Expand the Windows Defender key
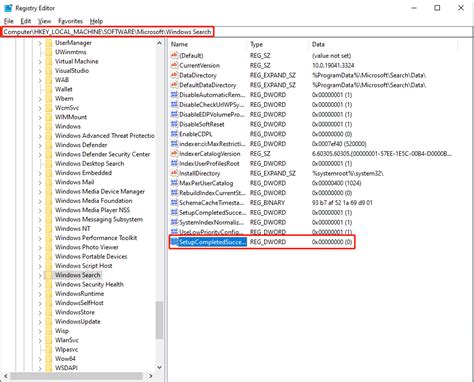Viewport: 474px width, 382px height. 40,145
